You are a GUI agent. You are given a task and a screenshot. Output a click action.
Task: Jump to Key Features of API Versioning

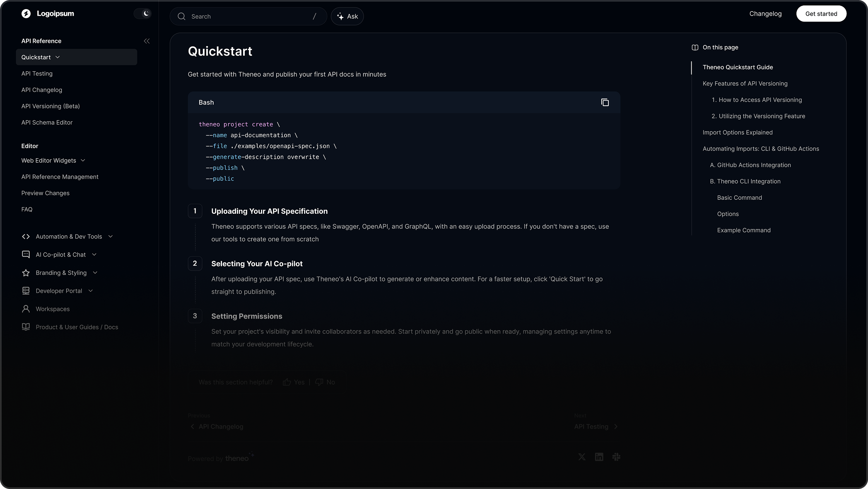click(745, 84)
